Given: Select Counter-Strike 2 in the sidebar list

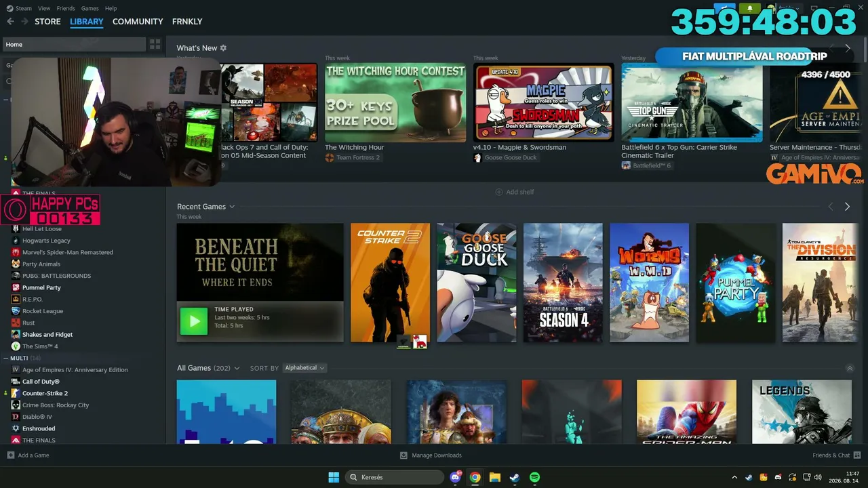Looking at the screenshot, I should point(45,393).
